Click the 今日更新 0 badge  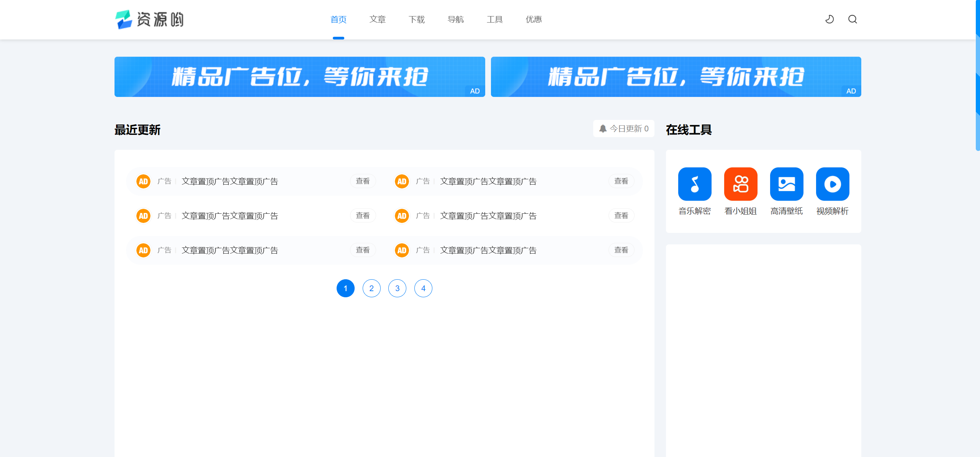tap(624, 129)
